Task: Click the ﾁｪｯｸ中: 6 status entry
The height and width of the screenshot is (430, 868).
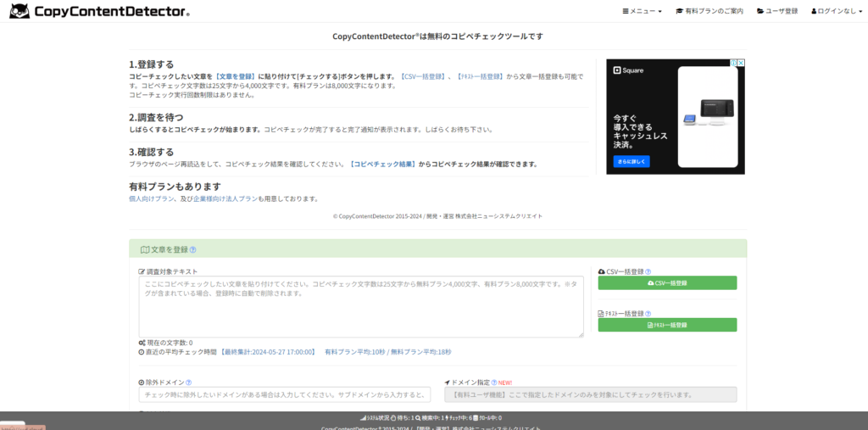Action: click(459, 418)
